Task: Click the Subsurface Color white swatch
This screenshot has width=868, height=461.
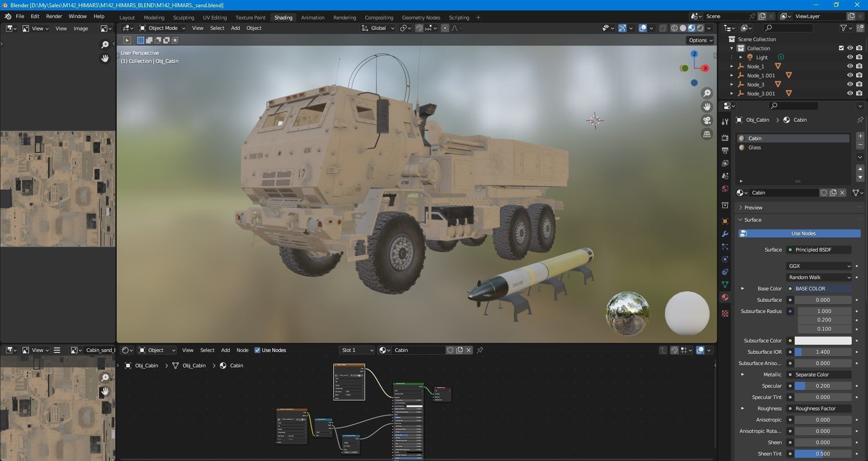Action: (823, 341)
